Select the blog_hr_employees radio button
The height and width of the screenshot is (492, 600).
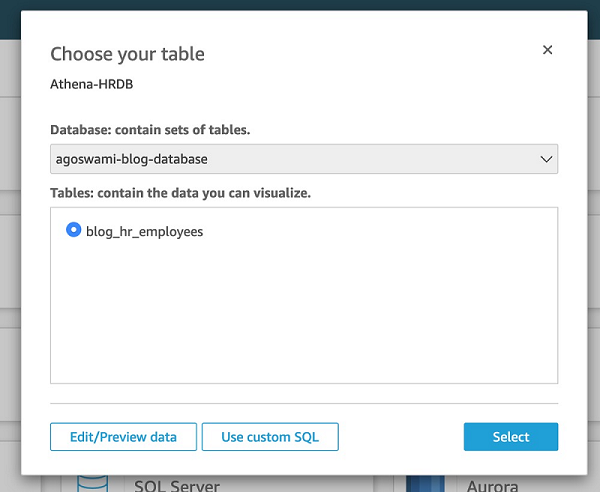click(x=73, y=230)
